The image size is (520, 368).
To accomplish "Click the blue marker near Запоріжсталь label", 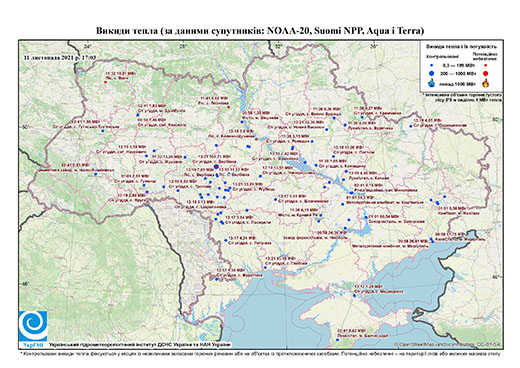I will 366,217.
